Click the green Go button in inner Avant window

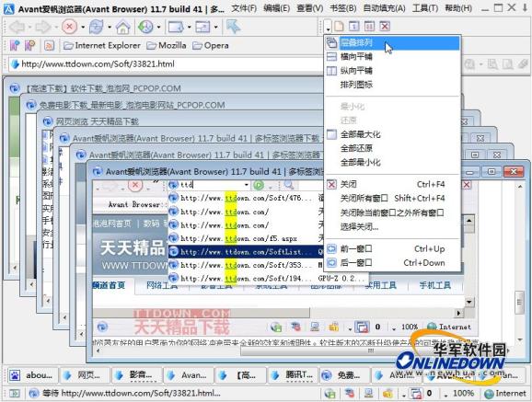[259, 185]
